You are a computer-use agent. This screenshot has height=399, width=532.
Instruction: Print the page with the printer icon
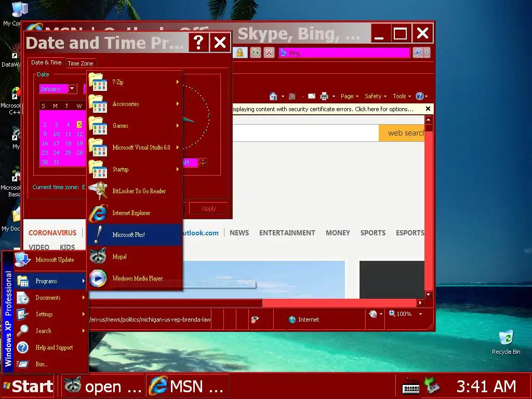pos(324,96)
